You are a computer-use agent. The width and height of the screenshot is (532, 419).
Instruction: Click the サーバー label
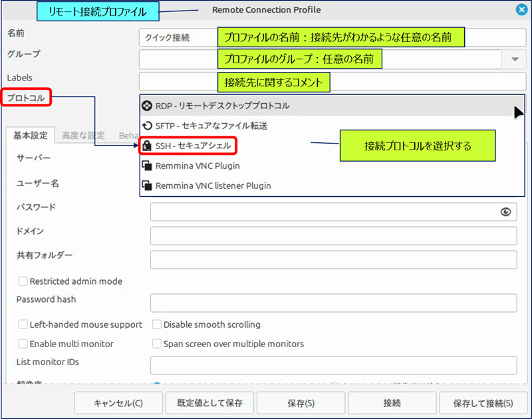pos(34,158)
